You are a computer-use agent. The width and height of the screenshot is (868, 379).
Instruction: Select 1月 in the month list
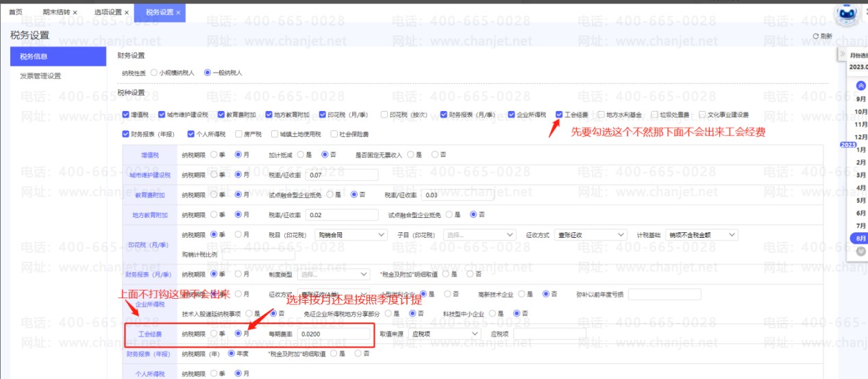click(x=861, y=149)
